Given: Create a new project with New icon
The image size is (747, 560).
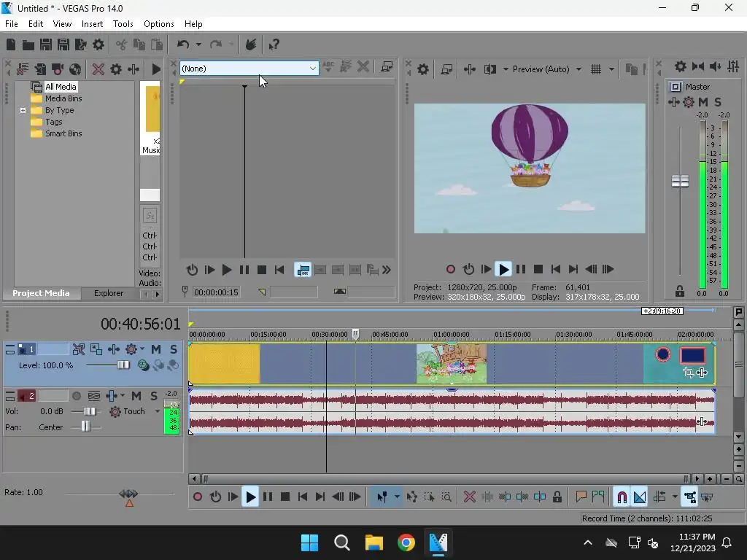Looking at the screenshot, I should pyautogui.click(x=11, y=44).
